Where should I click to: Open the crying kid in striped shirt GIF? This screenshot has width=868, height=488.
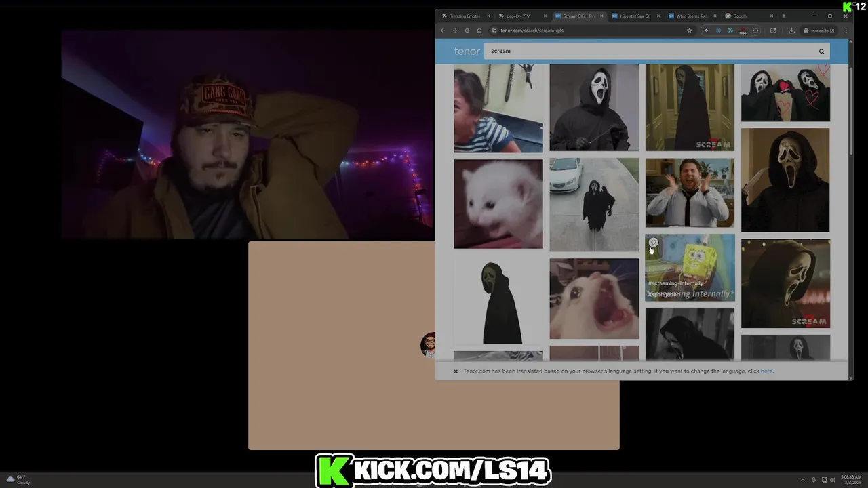[x=498, y=108]
